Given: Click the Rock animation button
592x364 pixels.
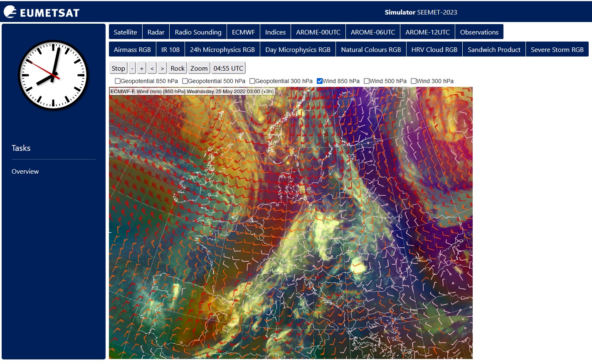Looking at the screenshot, I should pyautogui.click(x=178, y=68).
